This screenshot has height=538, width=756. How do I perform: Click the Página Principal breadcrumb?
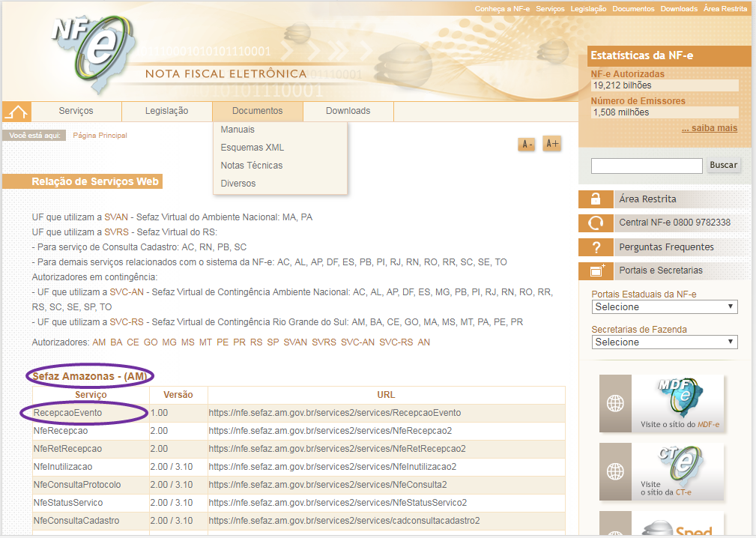100,136
